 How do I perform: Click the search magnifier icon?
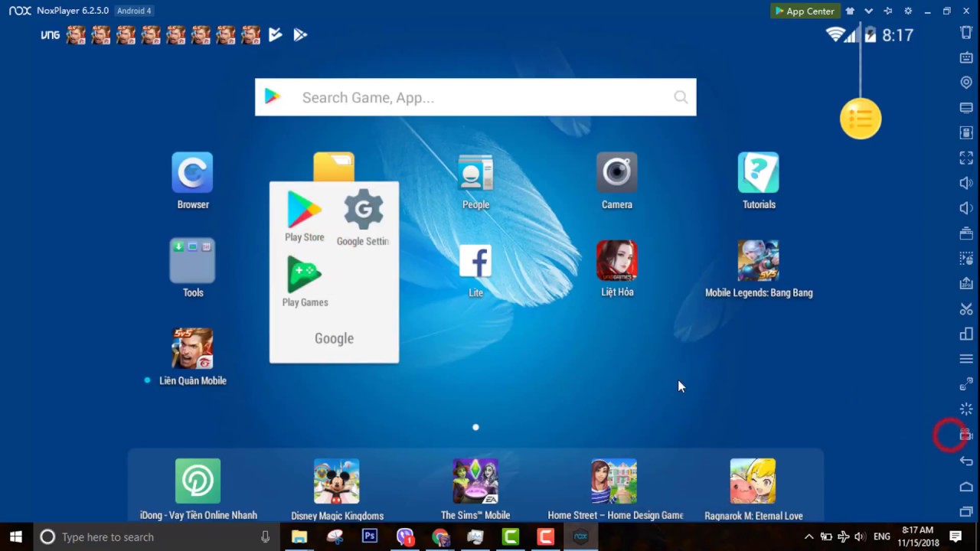(681, 97)
